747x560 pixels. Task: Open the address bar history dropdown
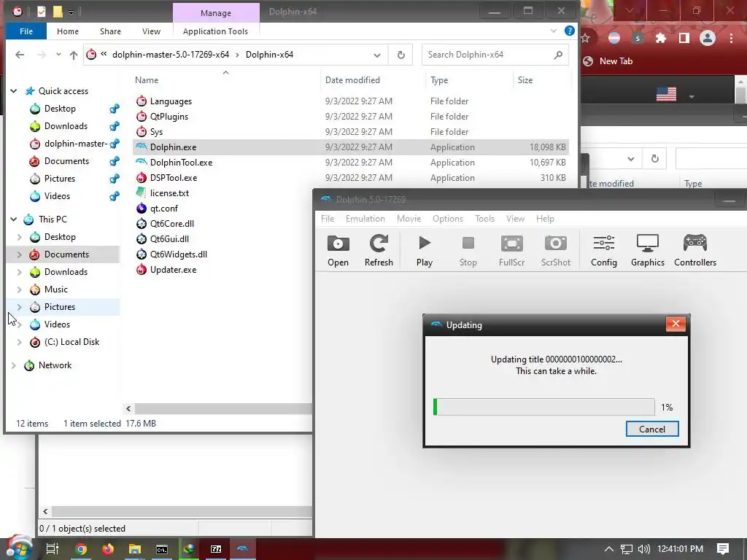pyautogui.click(x=377, y=55)
